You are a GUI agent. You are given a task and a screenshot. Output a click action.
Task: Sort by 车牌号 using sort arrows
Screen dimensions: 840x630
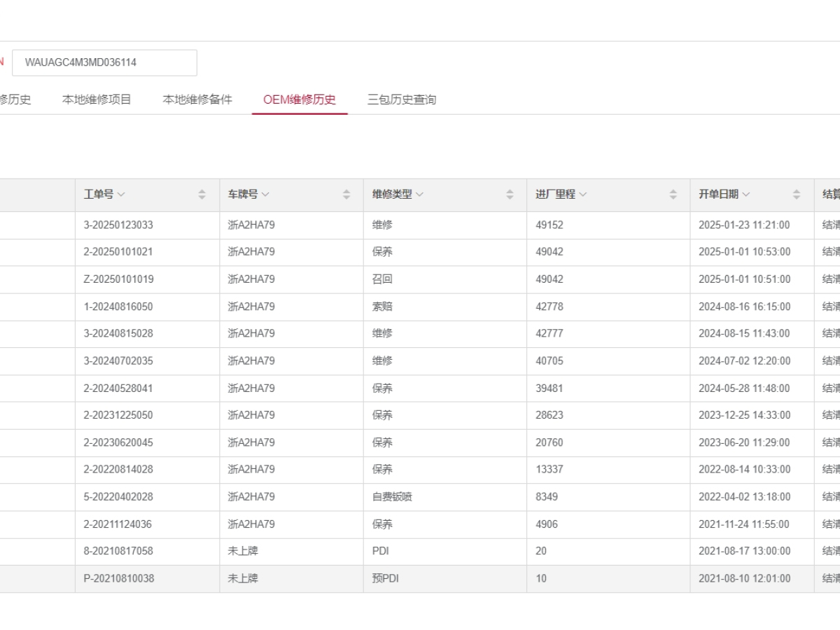pos(346,195)
